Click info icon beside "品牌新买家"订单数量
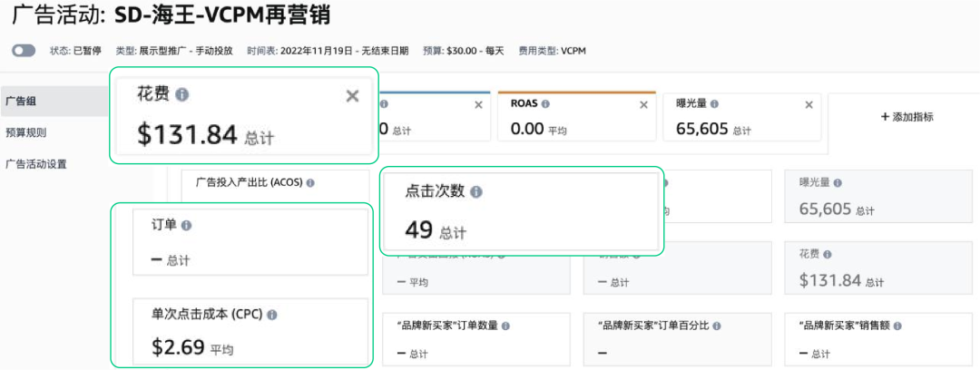 pos(505,326)
